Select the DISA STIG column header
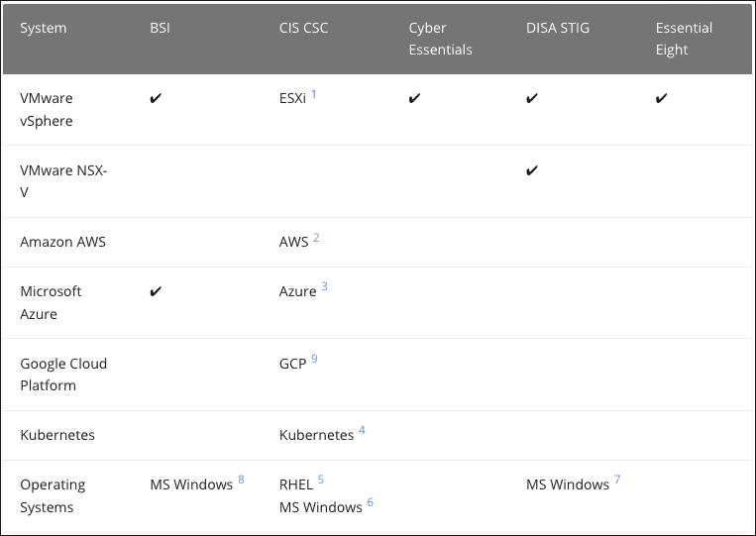 click(558, 28)
